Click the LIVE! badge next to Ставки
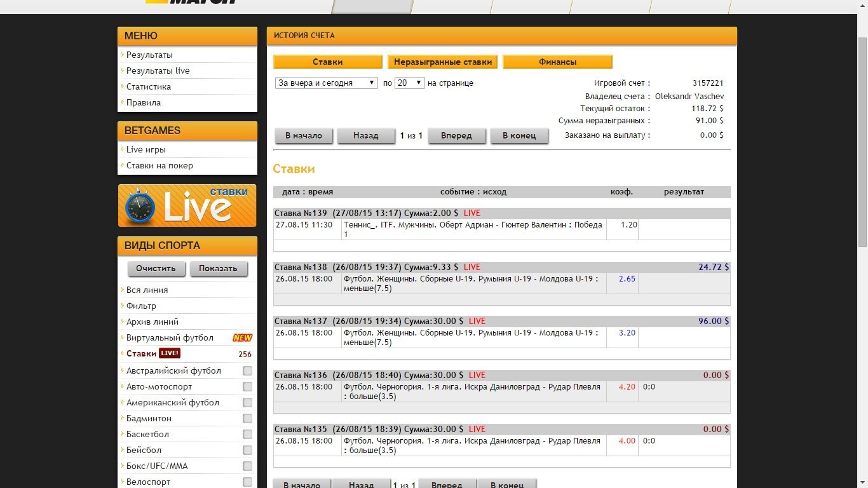868x488 pixels. (x=169, y=353)
